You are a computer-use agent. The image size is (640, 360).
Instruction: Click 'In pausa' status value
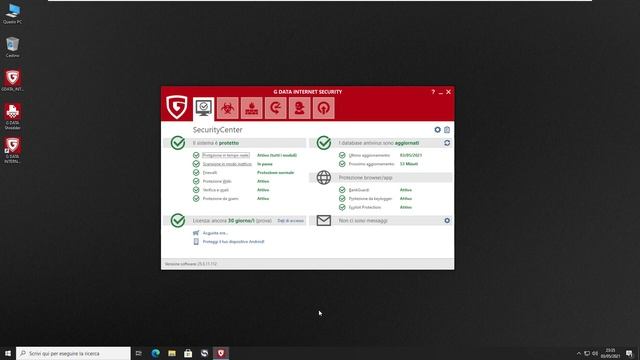point(264,164)
